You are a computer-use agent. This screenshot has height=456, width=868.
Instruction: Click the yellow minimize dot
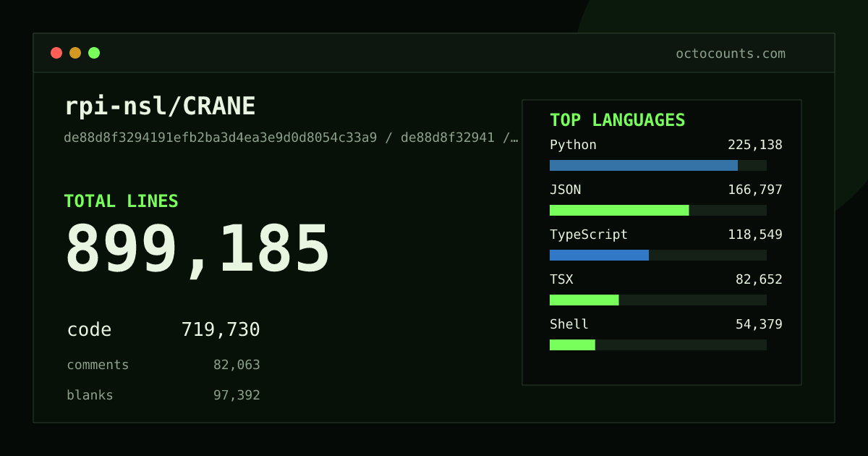pyautogui.click(x=75, y=53)
